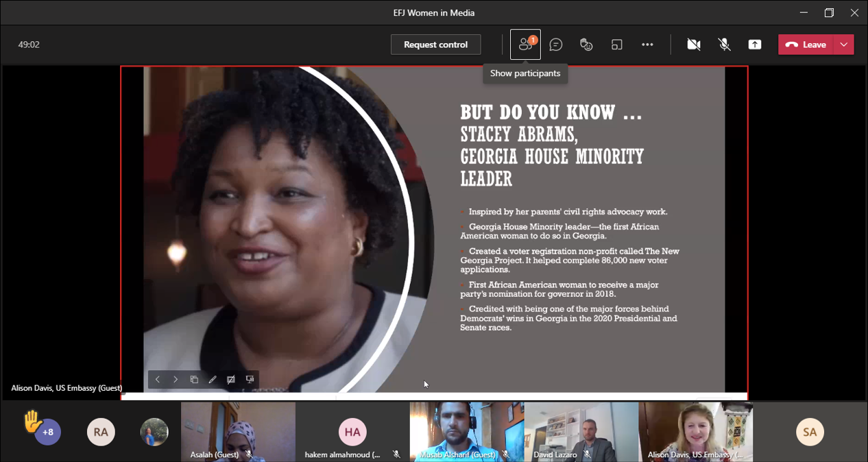Select the SA participant avatar

pyautogui.click(x=810, y=432)
